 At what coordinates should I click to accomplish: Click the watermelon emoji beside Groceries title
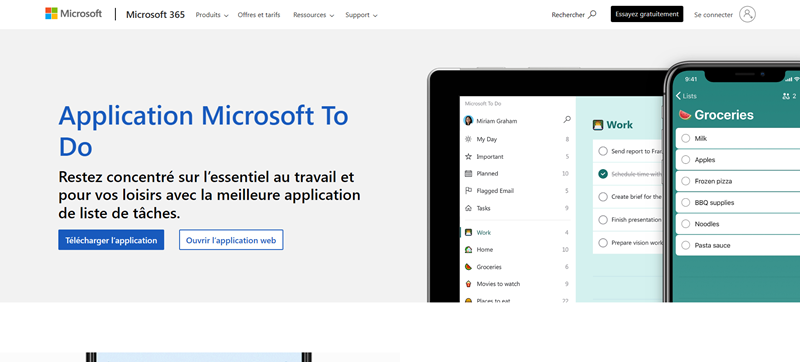[685, 115]
